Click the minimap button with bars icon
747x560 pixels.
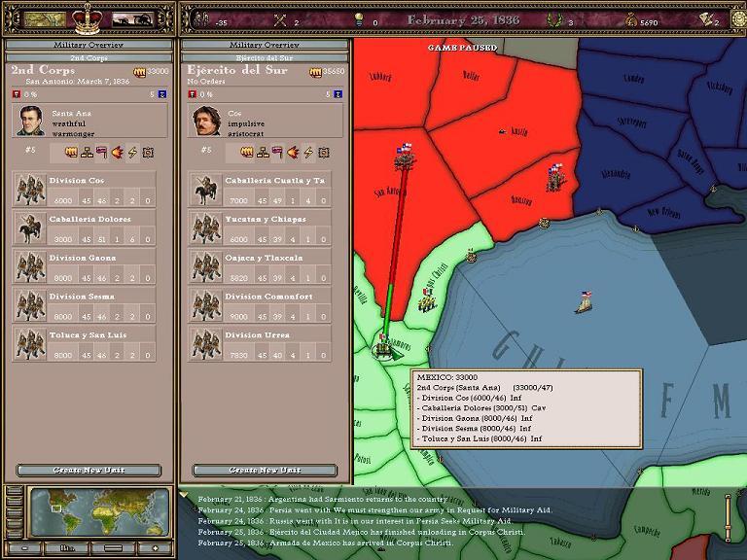pos(67,548)
